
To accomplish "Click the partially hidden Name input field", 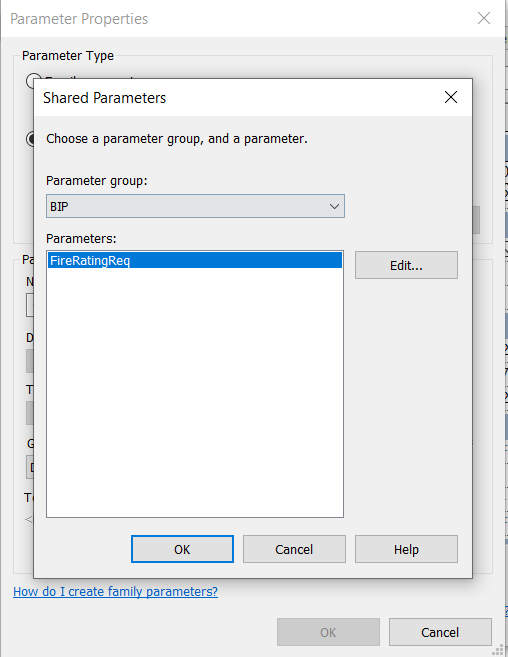I will (x=30, y=305).
